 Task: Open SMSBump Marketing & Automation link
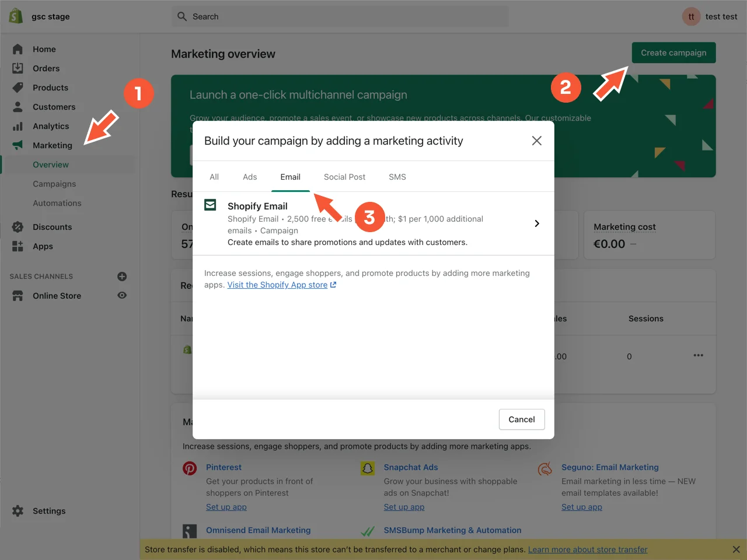[x=452, y=530]
